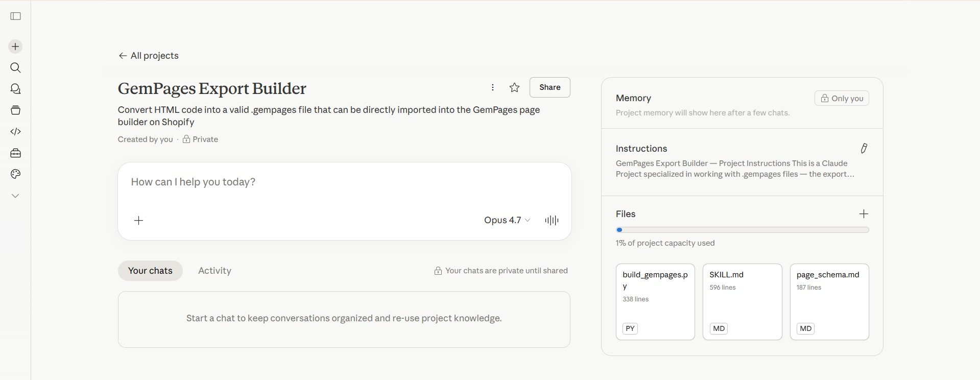Image resolution: width=980 pixels, height=380 pixels.
Task: Select the Your chats tab
Action: point(150,271)
